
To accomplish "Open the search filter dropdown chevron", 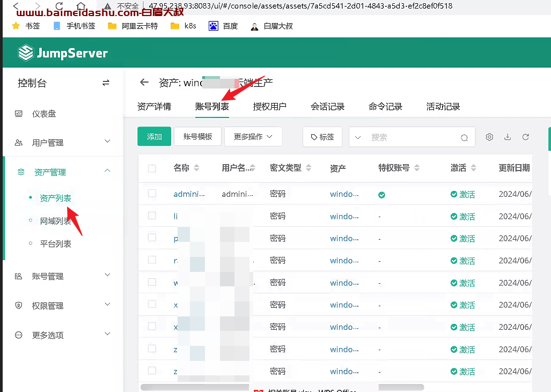I will tap(358, 137).
